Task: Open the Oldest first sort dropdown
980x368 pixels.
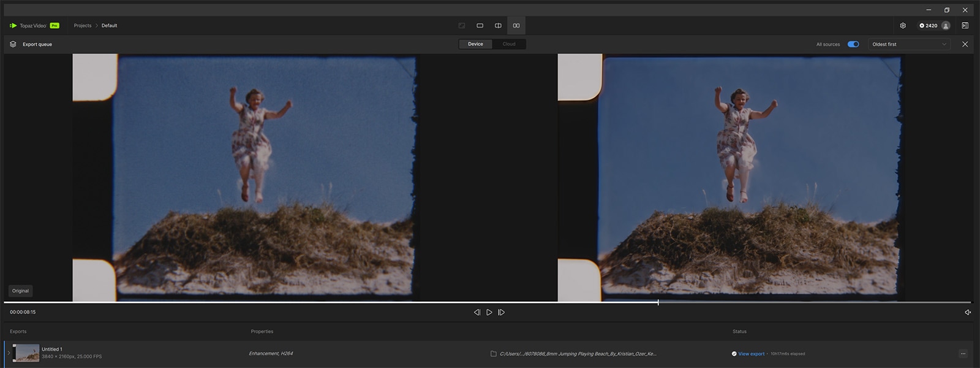Action: (x=909, y=44)
